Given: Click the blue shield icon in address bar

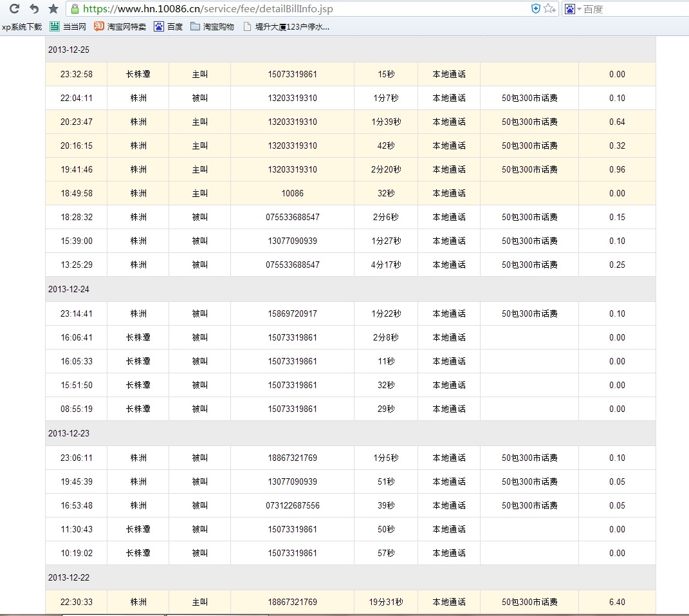Looking at the screenshot, I should coord(535,8).
